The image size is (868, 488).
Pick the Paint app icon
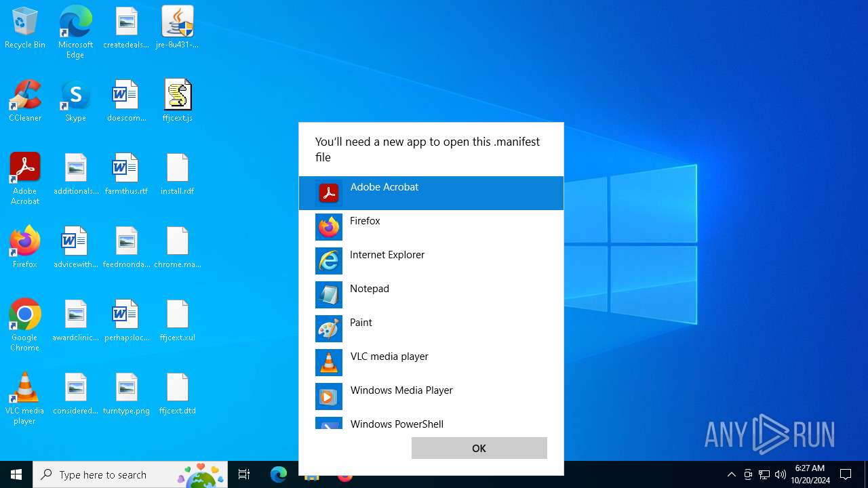coord(329,329)
